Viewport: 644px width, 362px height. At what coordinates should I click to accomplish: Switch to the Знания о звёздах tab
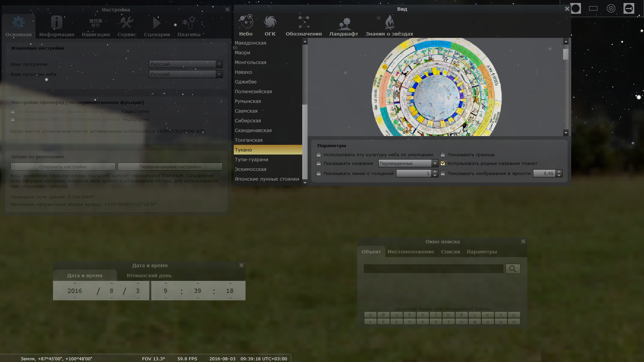point(389,25)
